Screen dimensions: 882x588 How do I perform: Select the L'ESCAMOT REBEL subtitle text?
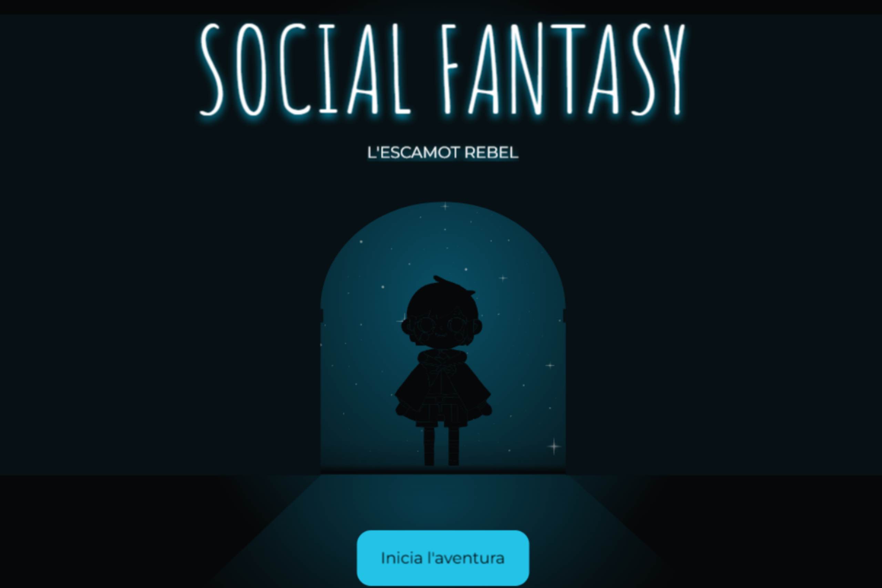pyautogui.click(x=442, y=152)
